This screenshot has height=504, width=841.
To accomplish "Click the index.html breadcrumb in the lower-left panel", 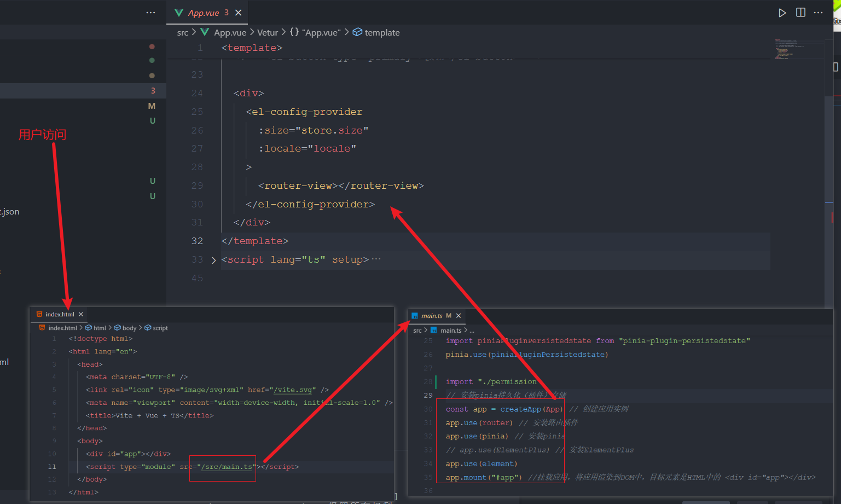I will click(63, 328).
